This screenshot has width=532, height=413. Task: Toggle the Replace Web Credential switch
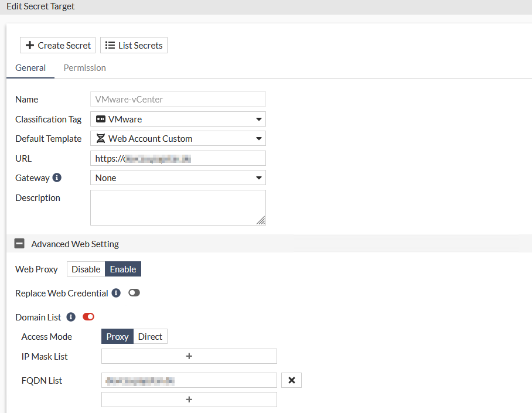(134, 293)
